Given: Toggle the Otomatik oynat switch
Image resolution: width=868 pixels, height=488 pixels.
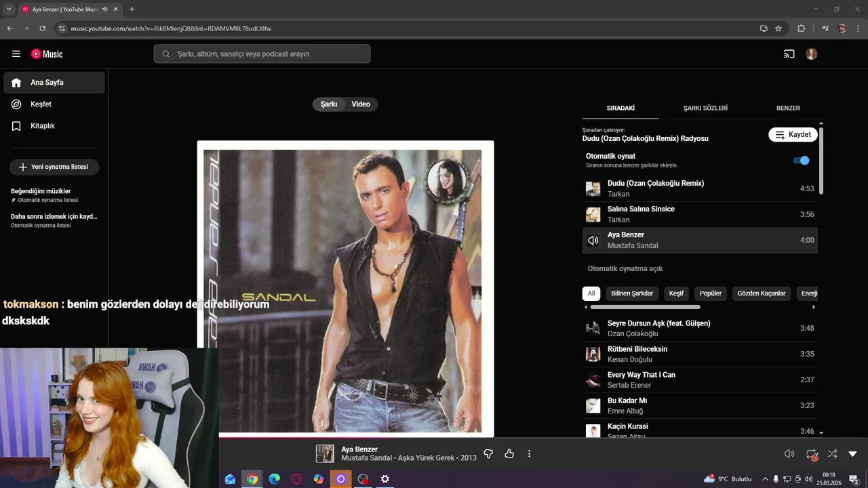Looking at the screenshot, I should [801, 161].
